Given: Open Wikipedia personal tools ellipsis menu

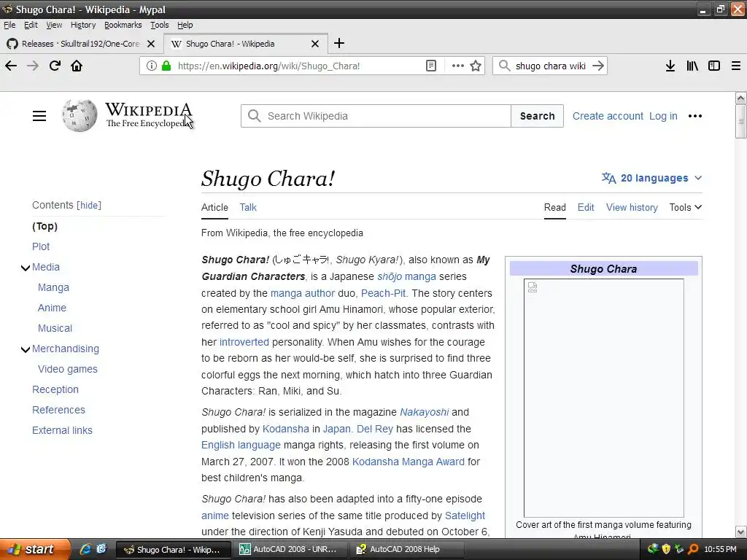Looking at the screenshot, I should [x=695, y=116].
